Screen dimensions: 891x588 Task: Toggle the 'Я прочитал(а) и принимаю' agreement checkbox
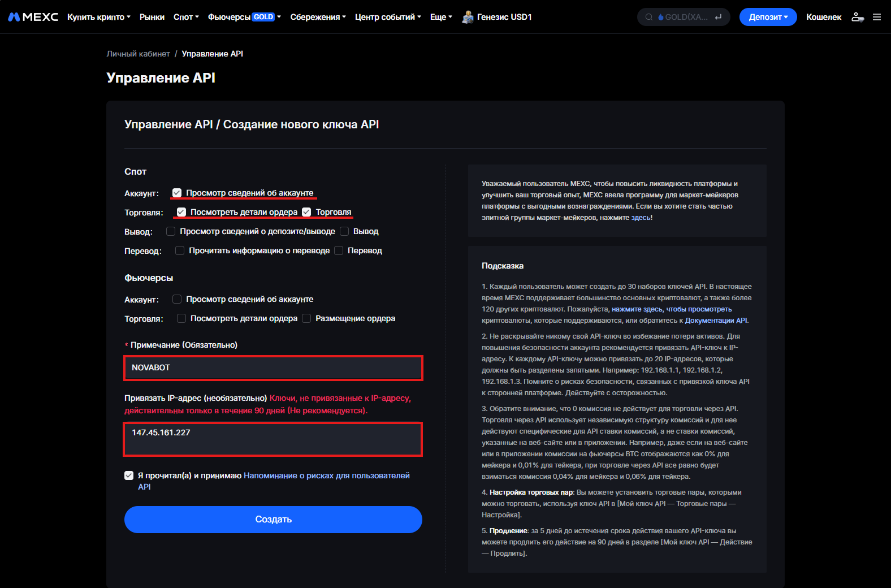(x=129, y=475)
